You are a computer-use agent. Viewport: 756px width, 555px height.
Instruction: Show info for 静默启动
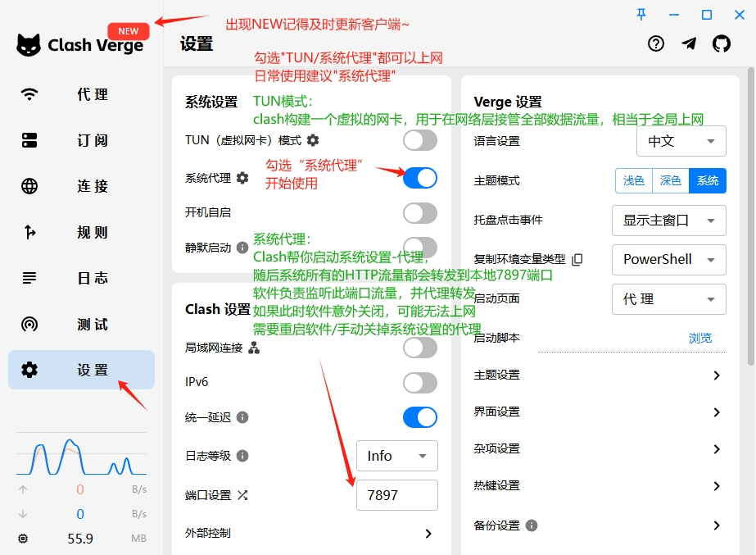point(242,248)
